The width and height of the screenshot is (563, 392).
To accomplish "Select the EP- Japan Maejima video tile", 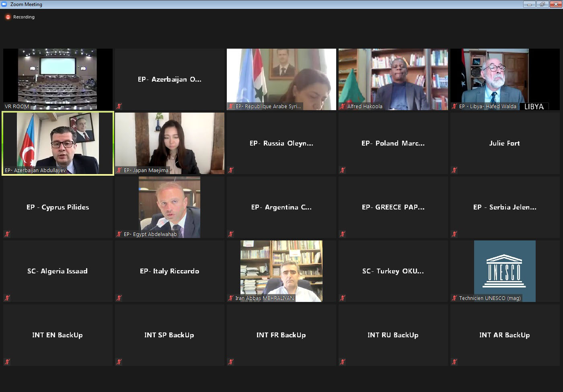I will tap(170, 143).
